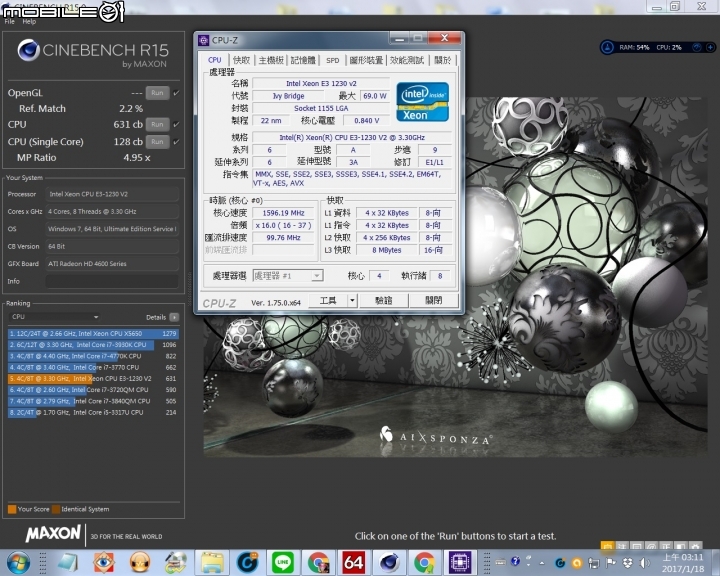720x576 pixels.
Task: Run the CPU (Single Core) benchmark
Action: 158,142
